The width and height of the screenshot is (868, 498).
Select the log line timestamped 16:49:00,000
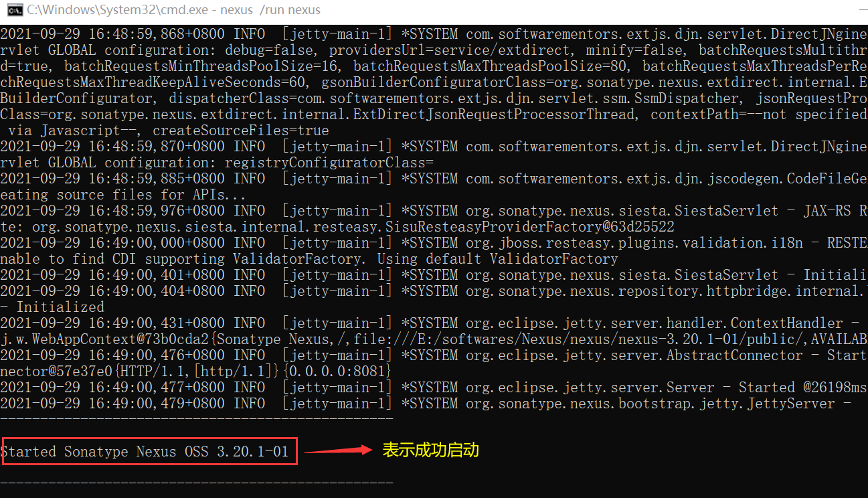coord(434,243)
